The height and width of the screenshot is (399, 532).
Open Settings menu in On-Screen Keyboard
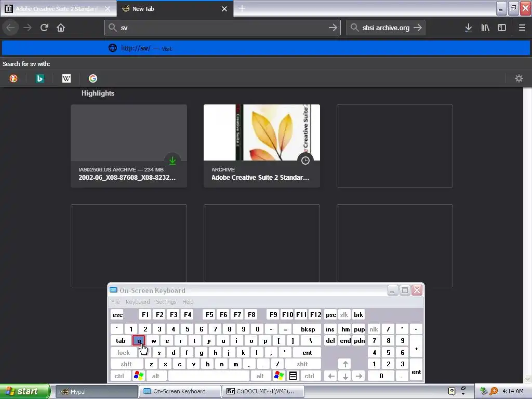[166, 302]
